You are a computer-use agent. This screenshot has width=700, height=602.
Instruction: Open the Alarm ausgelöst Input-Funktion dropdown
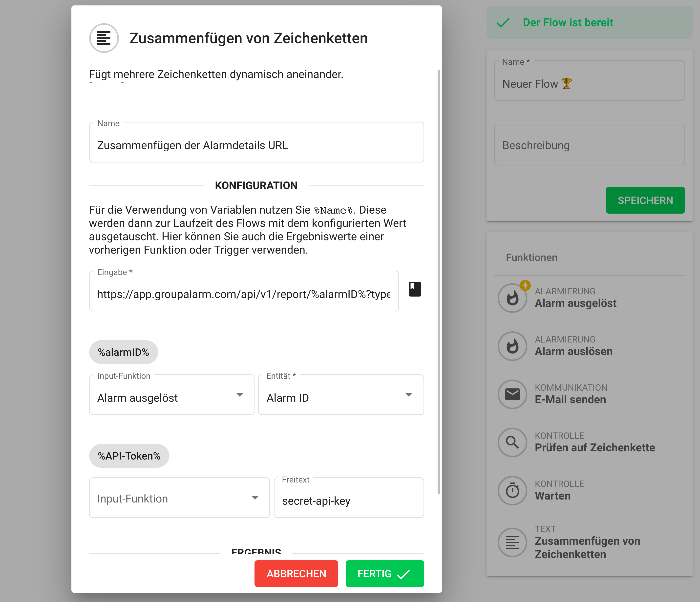172,395
